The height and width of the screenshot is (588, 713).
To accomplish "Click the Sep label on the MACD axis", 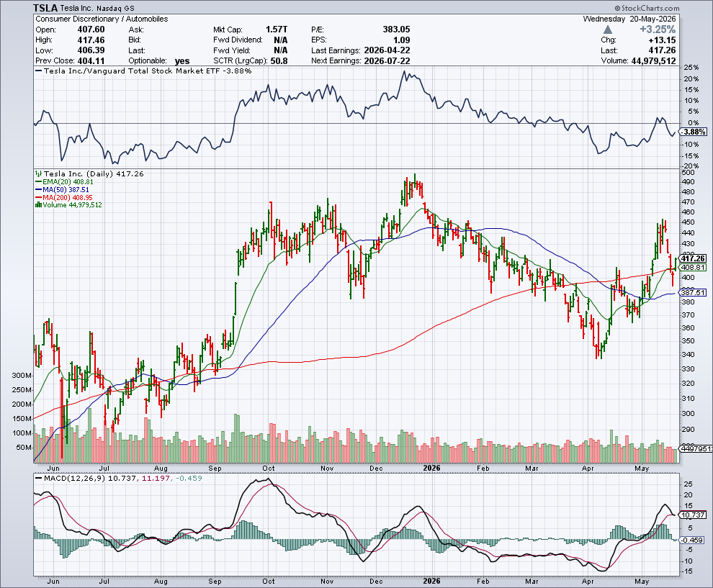I will tap(215, 582).
